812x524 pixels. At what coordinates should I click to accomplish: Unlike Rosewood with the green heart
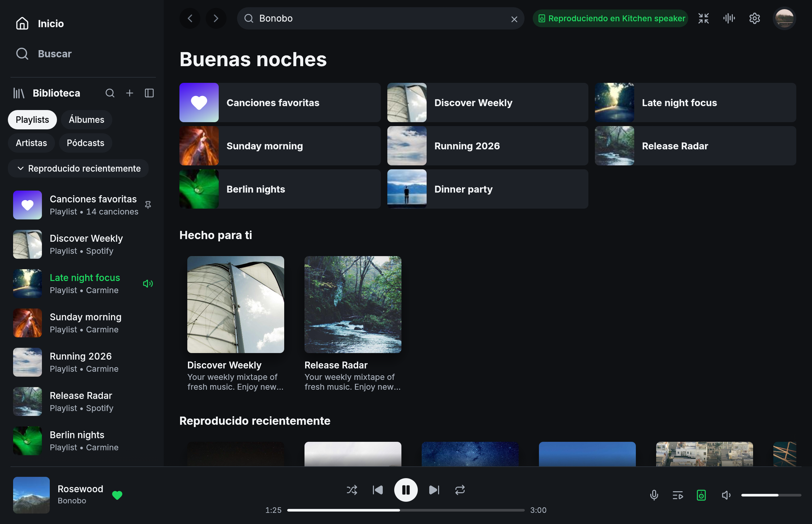click(x=117, y=495)
